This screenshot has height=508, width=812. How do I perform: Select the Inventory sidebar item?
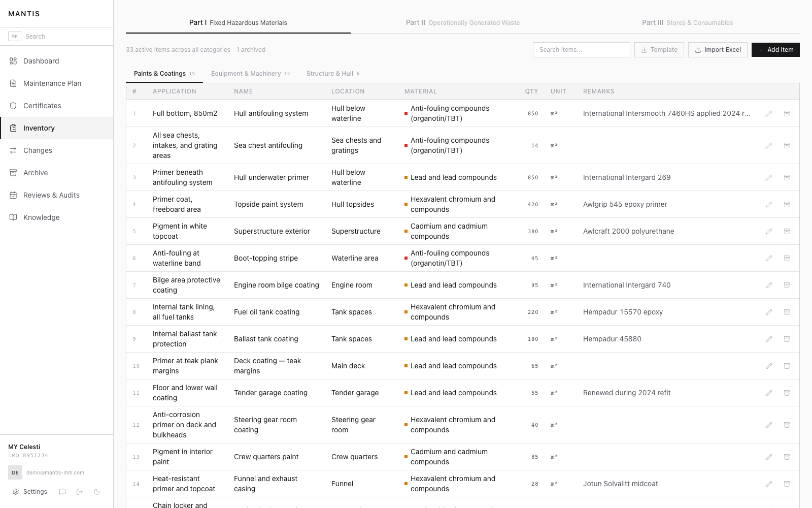point(56,128)
